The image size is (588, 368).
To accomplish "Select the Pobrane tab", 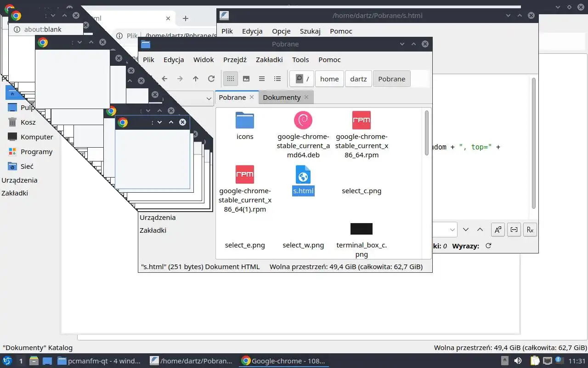I will (232, 97).
